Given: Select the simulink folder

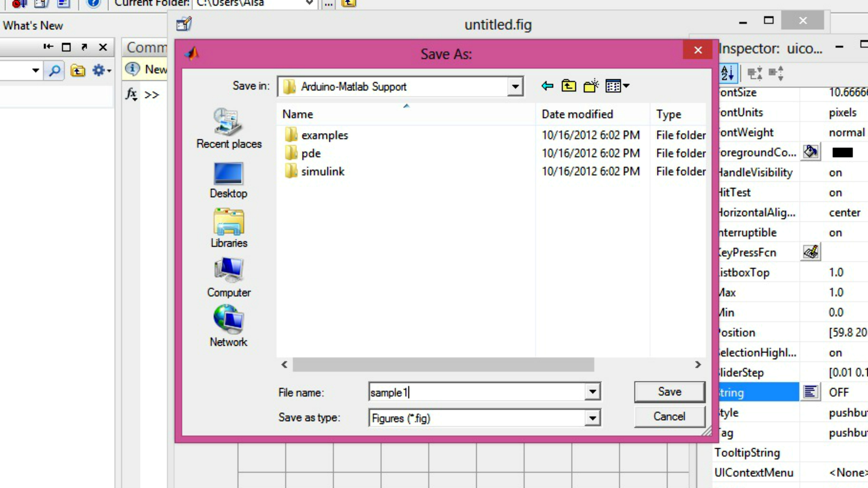Looking at the screenshot, I should coord(323,172).
